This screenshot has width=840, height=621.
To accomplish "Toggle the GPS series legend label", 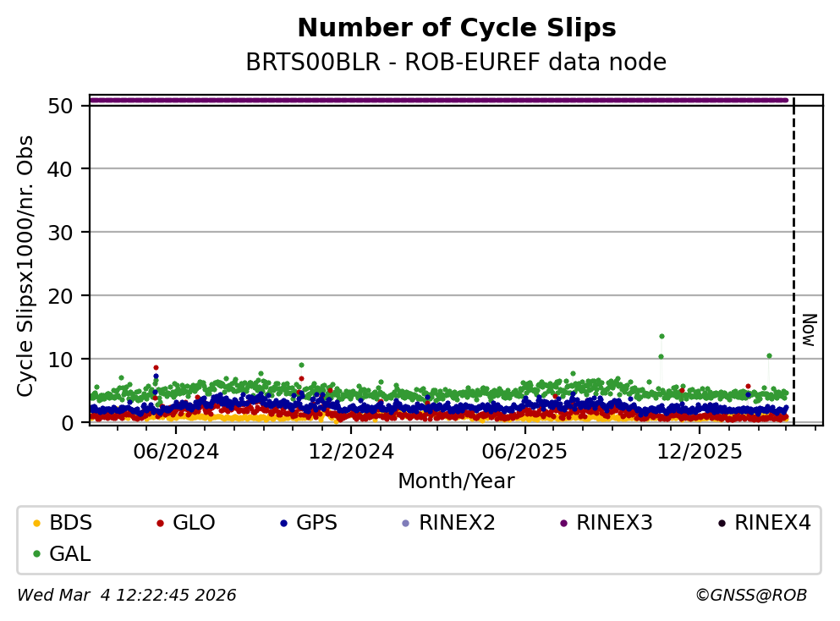I will pyautogui.click(x=316, y=523).
